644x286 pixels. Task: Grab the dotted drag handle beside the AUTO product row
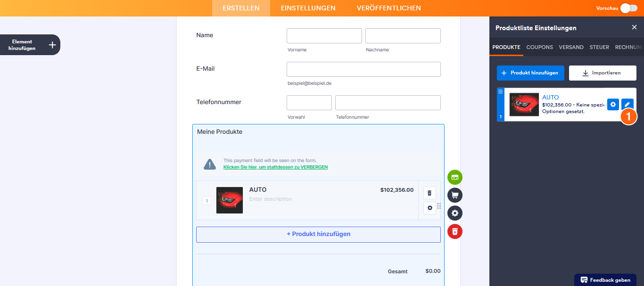[439, 206]
